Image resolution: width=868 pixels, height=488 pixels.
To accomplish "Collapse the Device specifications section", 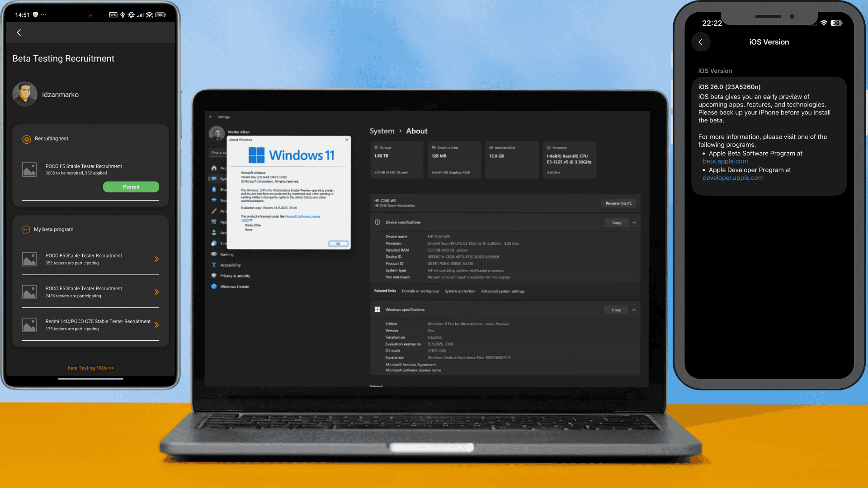I will (x=634, y=223).
